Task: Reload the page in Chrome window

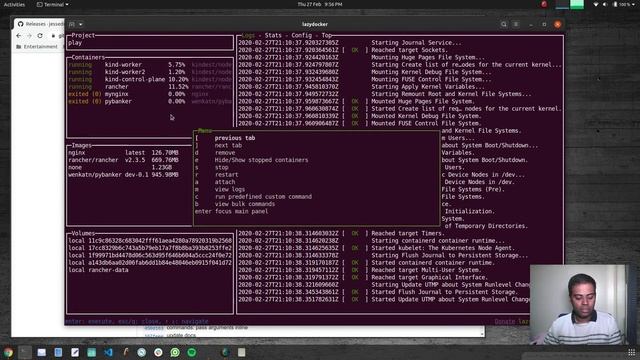Action: point(40,36)
